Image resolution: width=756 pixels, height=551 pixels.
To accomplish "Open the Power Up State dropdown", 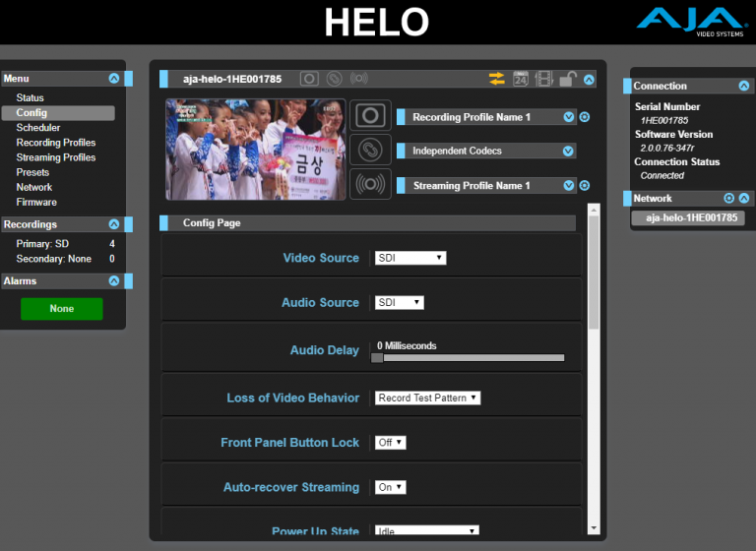I will coord(427,530).
